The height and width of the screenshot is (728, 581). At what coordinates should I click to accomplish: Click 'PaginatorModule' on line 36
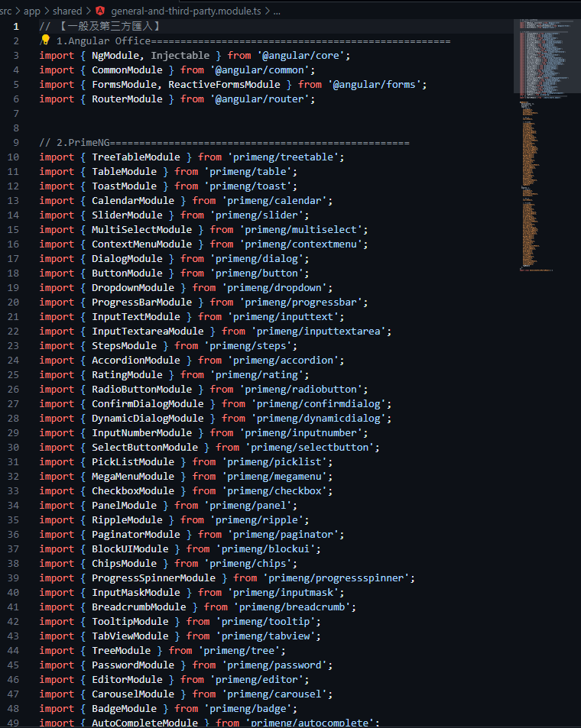(x=136, y=535)
